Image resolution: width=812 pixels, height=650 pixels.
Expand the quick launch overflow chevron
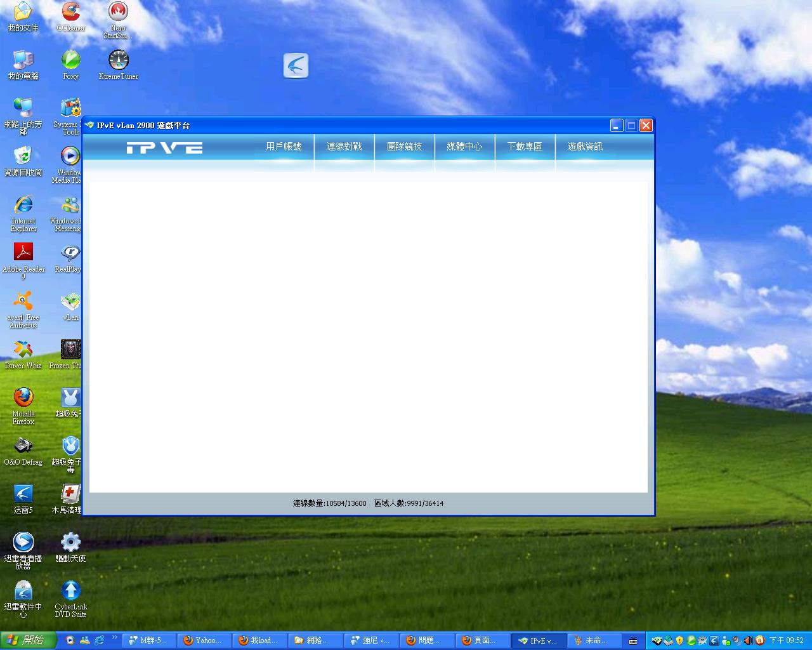pyautogui.click(x=115, y=637)
